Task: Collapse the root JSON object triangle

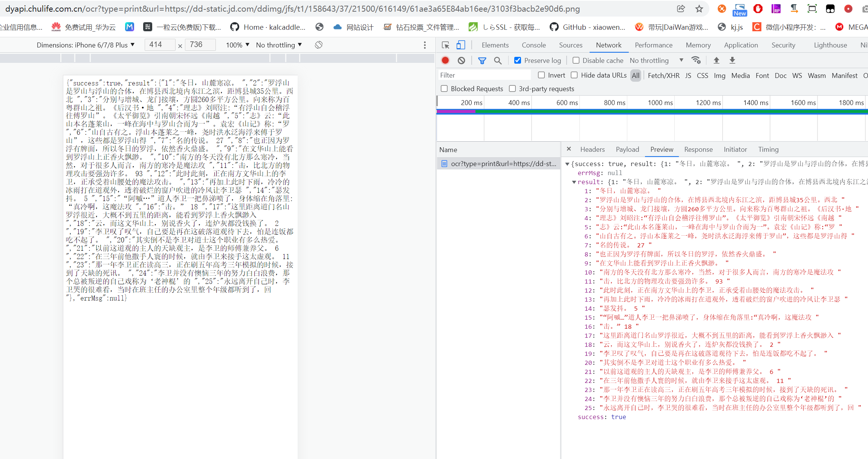Action: pyautogui.click(x=567, y=164)
